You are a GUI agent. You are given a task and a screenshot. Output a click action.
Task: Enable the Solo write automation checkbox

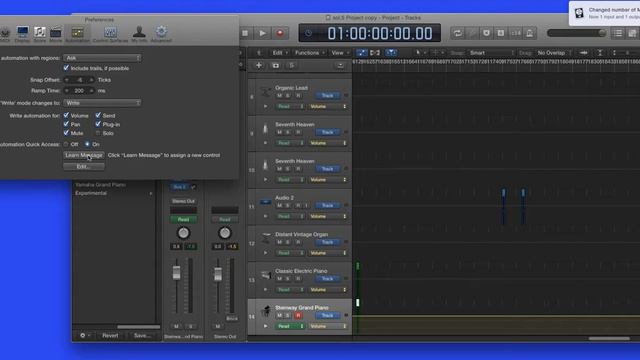click(98, 133)
